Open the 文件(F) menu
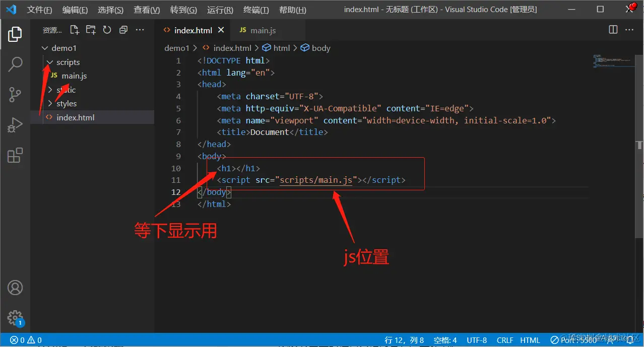The image size is (644, 347). [x=39, y=10]
